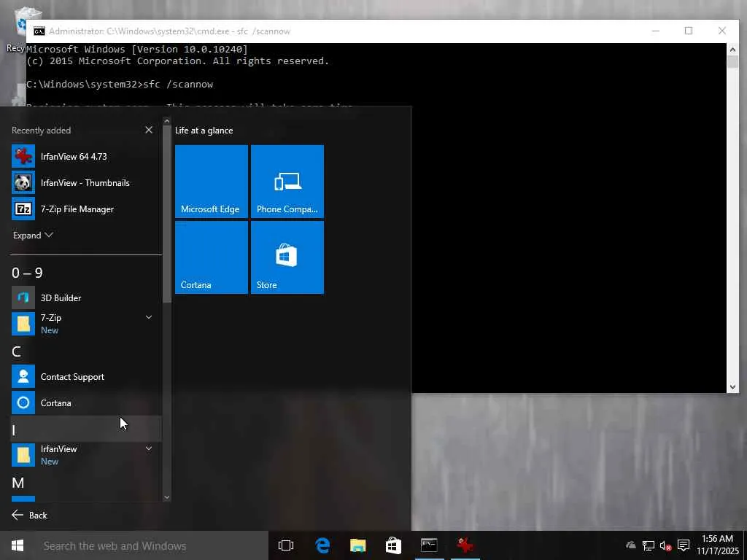The height and width of the screenshot is (560, 747).
Task: Click the Life at a glance group title
Action: click(x=204, y=130)
